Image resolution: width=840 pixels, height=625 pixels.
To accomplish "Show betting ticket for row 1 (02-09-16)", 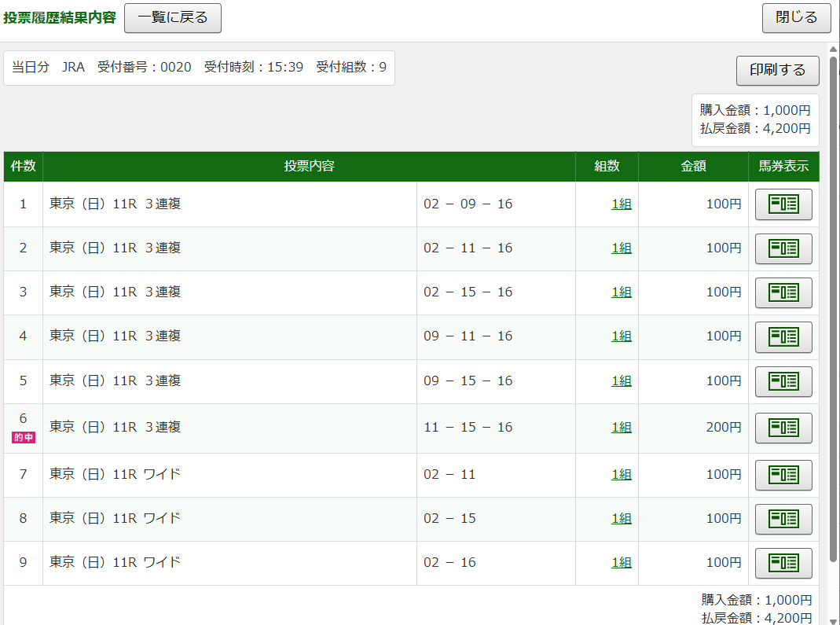I will 783,204.
